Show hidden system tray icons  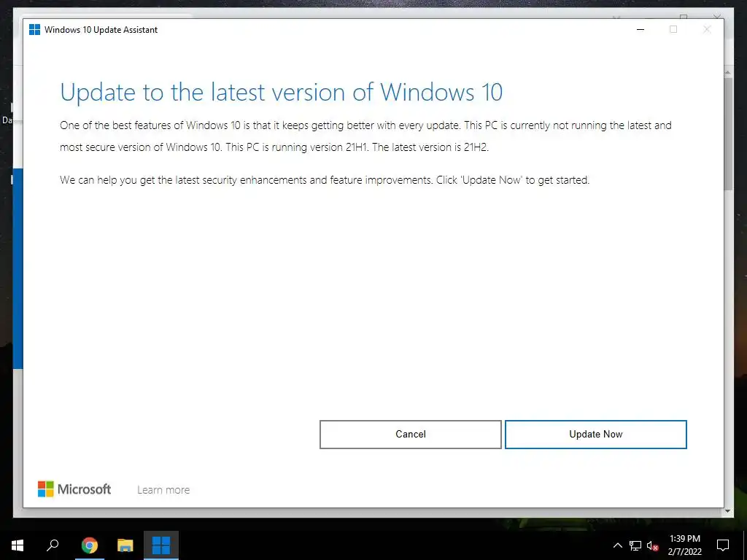(x=617, y=545)
